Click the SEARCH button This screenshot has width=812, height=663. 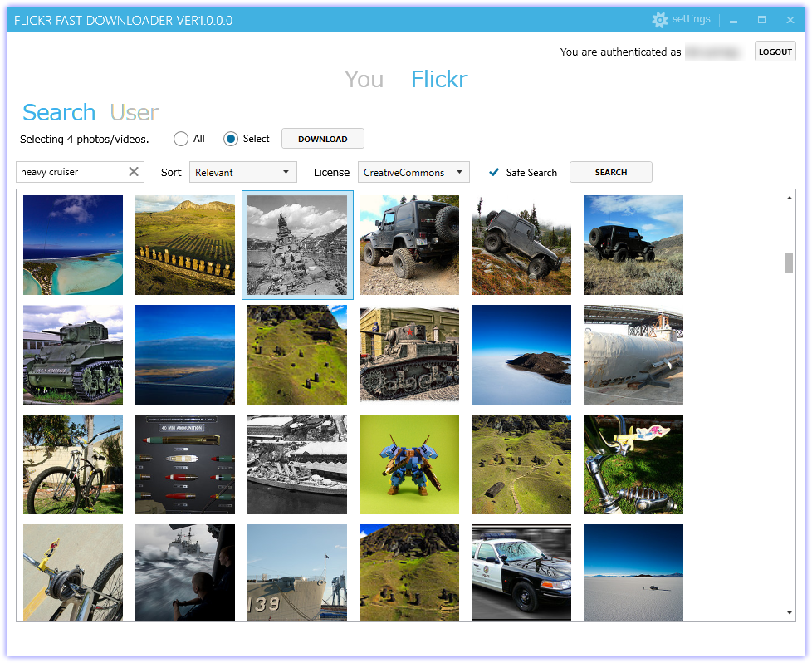610,172
